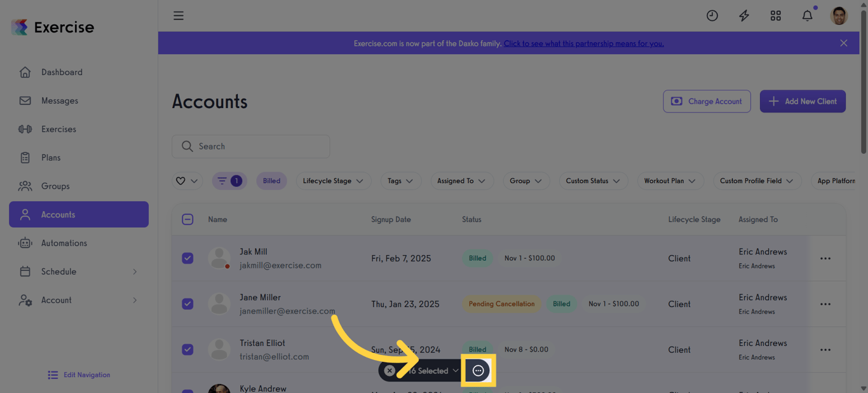Click Edit Navigation
Screen dimensions: 868x393
point(79,375)
